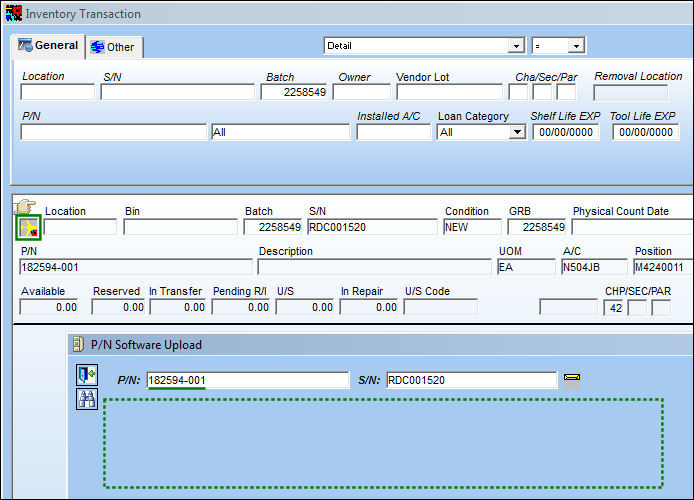Click the Batch filter field showing 2258549

(294, 92)
